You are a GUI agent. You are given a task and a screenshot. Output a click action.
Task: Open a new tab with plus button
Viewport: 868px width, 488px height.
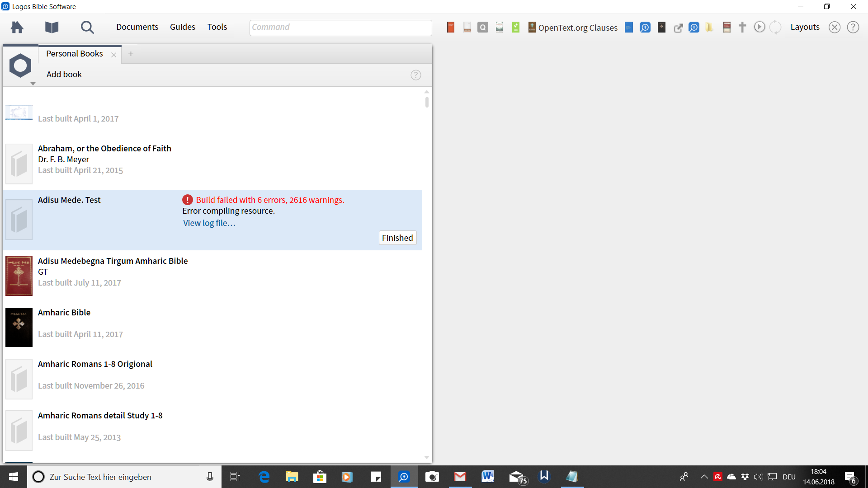tap(131, 54)
